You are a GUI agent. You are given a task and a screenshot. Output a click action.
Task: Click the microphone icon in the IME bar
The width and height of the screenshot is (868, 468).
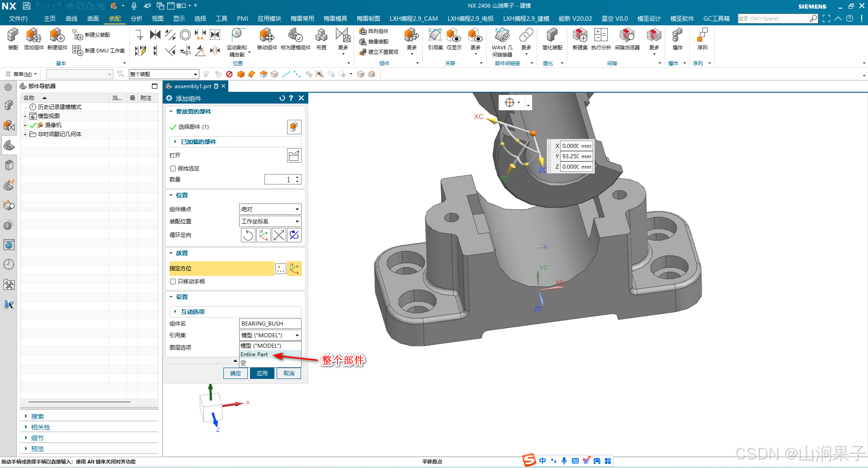pyautogui.click(x=564, y=461)
